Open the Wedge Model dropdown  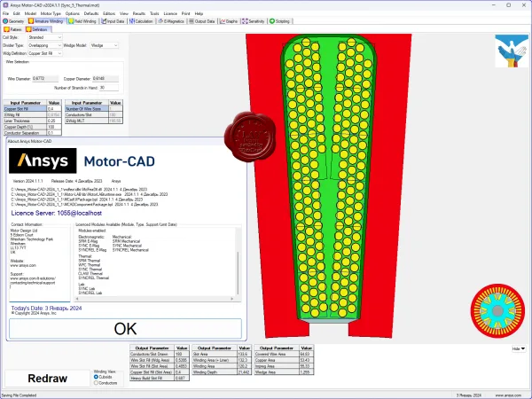pos(104,45)
